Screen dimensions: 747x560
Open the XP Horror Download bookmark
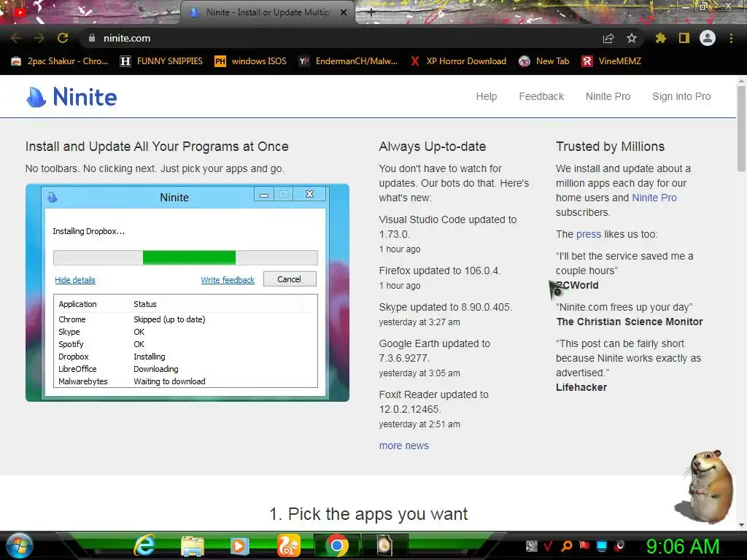pyautogui.click(x=458, y=61)
